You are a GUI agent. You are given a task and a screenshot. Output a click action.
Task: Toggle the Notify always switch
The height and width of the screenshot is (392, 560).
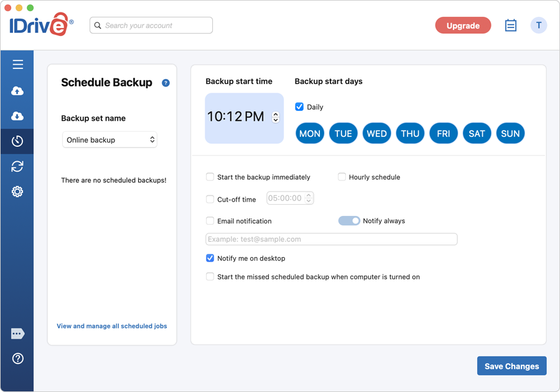click(x=349, y=221)
